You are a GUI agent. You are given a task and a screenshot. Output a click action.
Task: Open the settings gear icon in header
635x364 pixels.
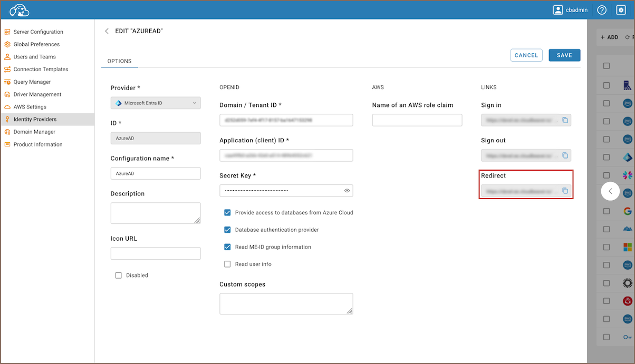click(x=621, y=10)
